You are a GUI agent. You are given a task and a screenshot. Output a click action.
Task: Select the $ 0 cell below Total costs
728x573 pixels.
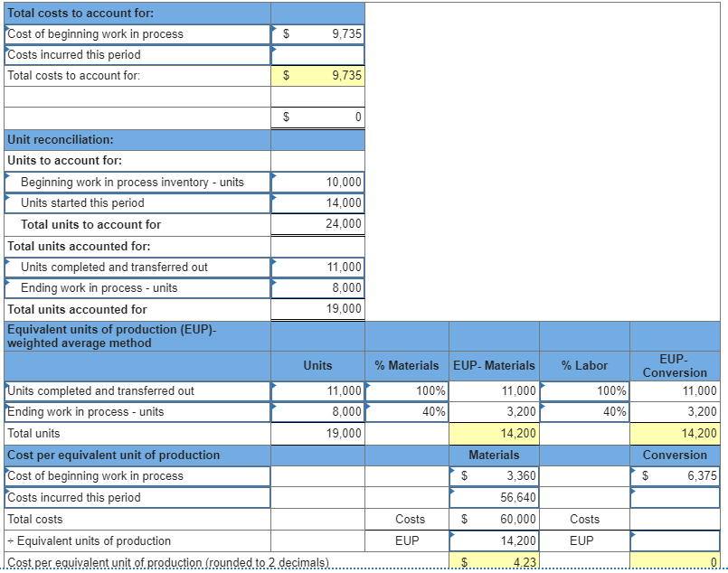click(x=317, y=117)
